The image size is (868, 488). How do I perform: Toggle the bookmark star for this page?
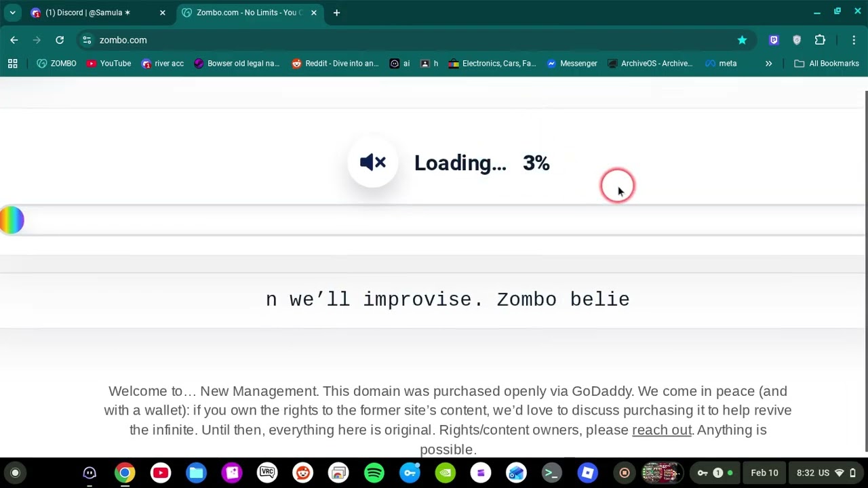tap(742, 40)
